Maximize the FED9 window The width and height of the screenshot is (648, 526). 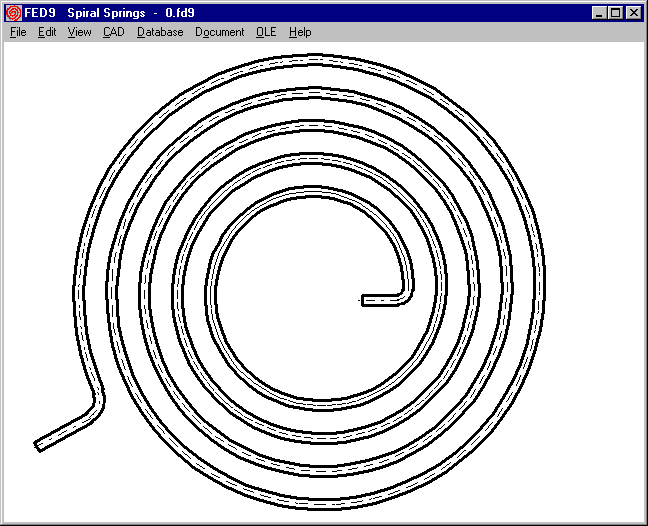pyautogui.click(x=615, y=13)
